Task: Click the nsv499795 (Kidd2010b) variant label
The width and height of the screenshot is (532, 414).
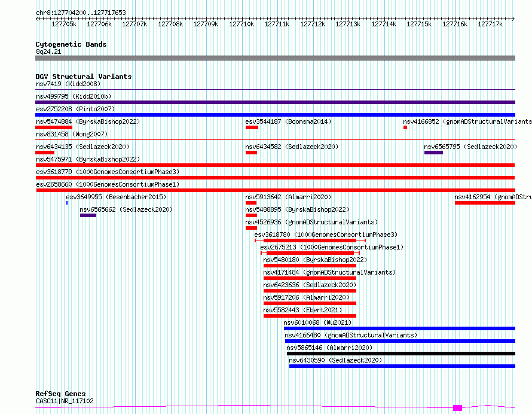Action: pos(74,96)
